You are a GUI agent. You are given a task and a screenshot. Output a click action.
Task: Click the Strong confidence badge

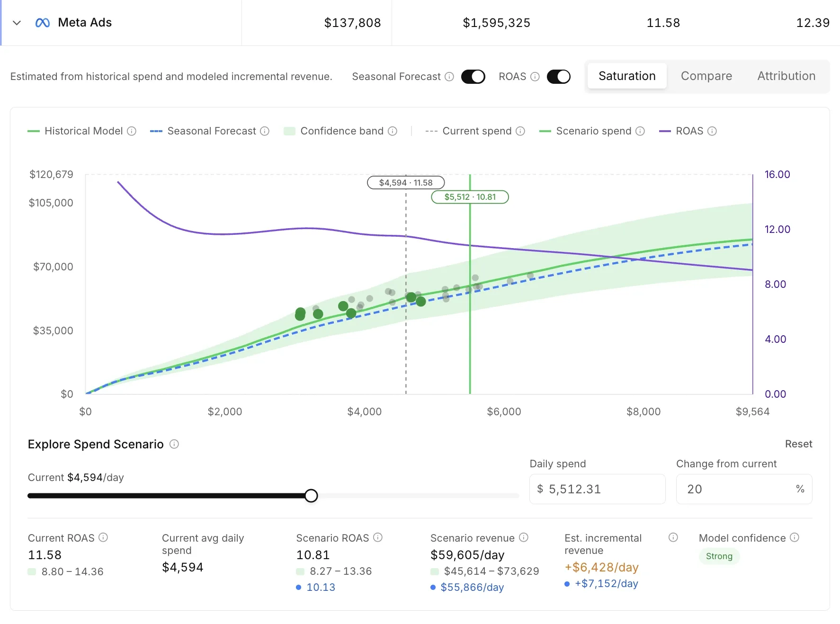coord(719,556)
